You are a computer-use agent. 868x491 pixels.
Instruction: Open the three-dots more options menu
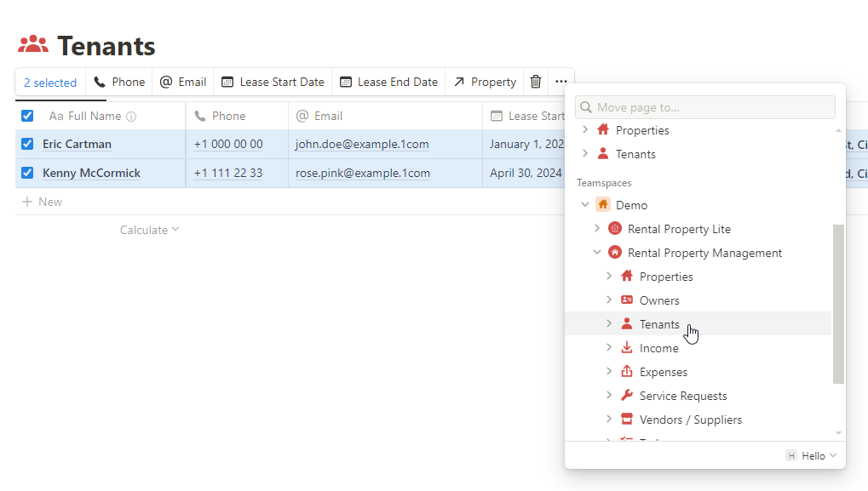(560, 82)
